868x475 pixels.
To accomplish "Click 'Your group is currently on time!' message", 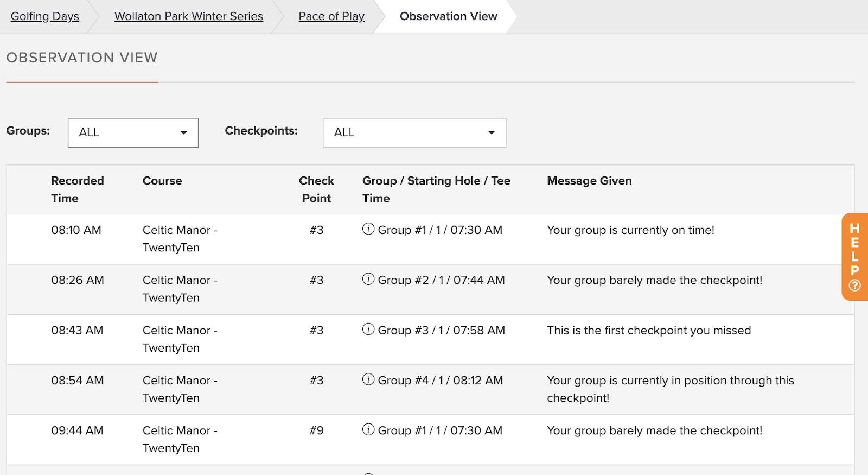I will pyautogui.click(x=630, y=230).
